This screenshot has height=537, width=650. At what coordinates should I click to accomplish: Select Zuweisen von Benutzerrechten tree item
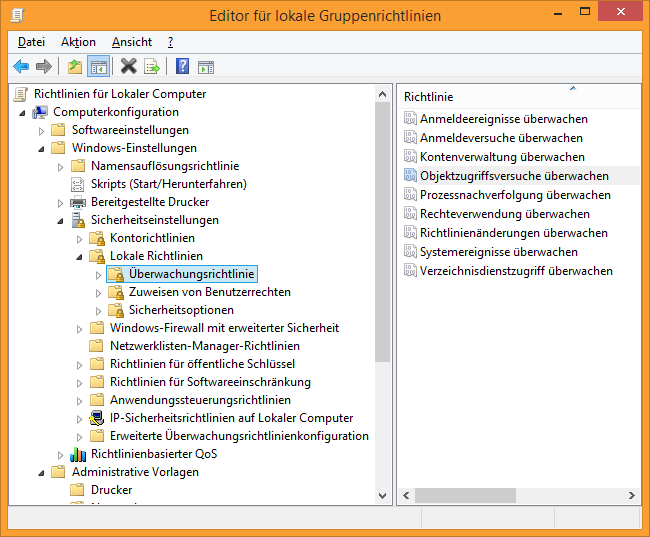209,292
